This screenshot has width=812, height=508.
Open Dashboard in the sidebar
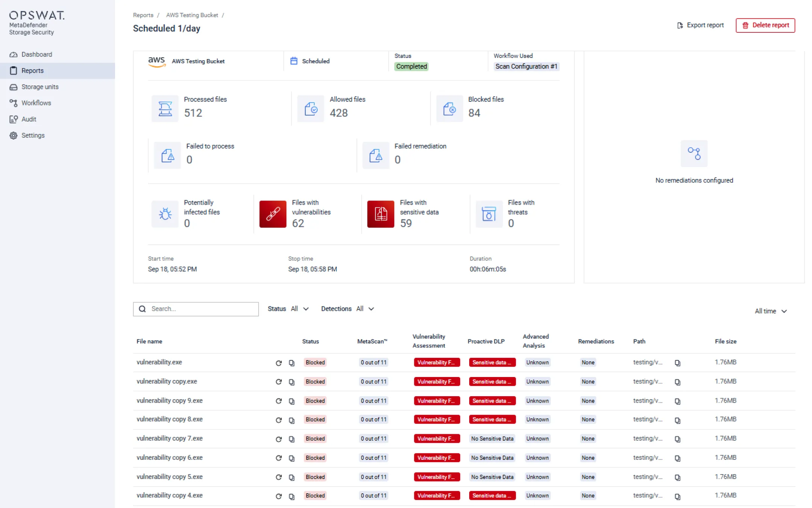[x=36, y=55]
